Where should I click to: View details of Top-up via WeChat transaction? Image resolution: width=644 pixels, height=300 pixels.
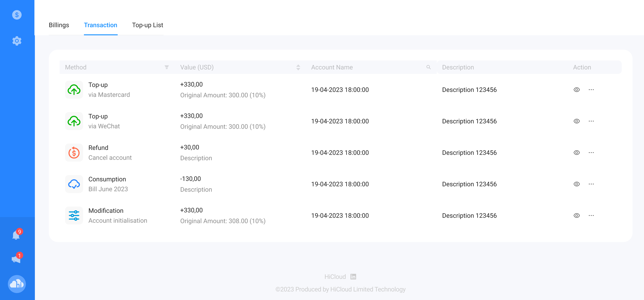(576, 121)
